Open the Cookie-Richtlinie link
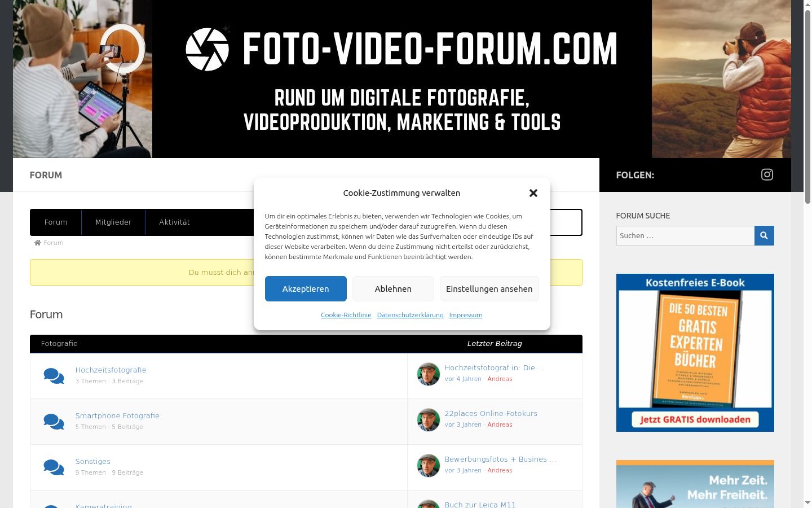Viewport: 812px width, 508px height. tap(346, 315)
